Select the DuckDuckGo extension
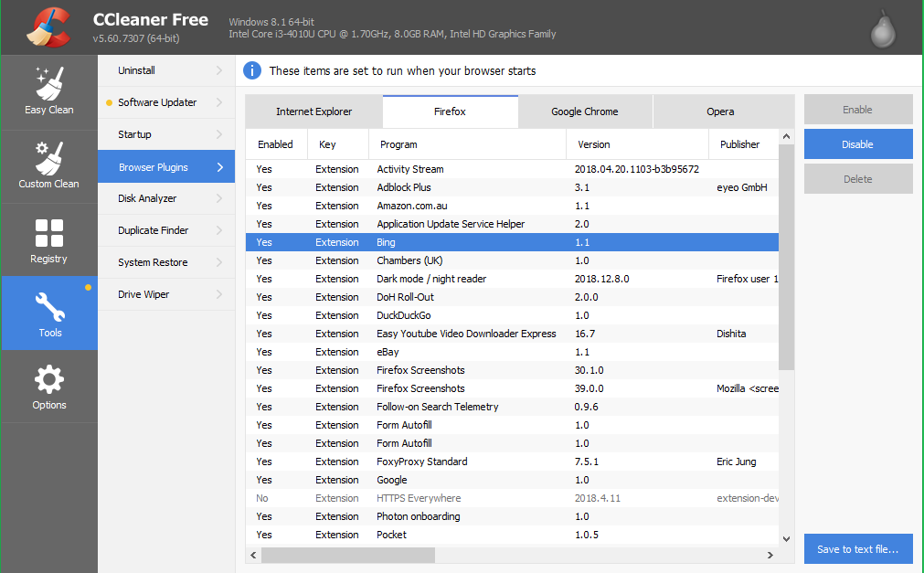The image size is (924, 573). (512, 315)
